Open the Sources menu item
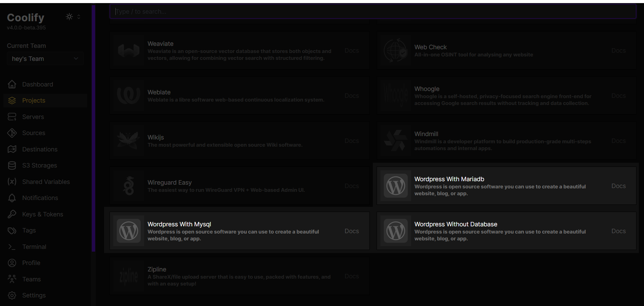This screenshot has width=644, height=306. 45,133
